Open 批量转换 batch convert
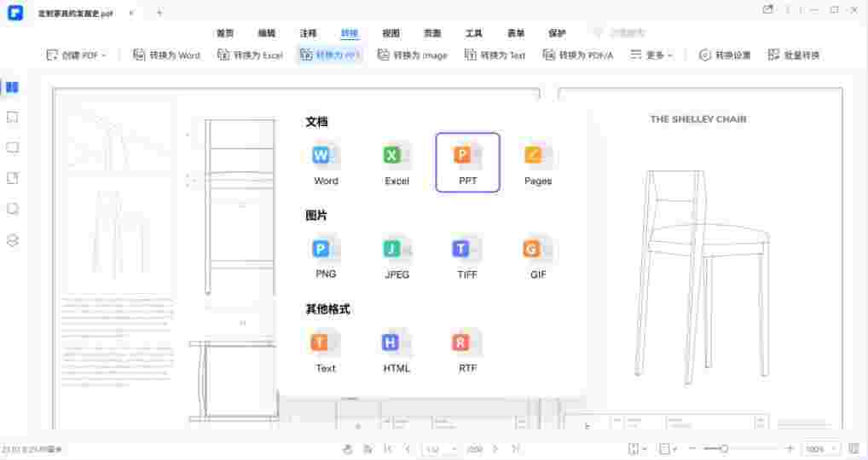 pyautogui.click(x=794, y=55)
